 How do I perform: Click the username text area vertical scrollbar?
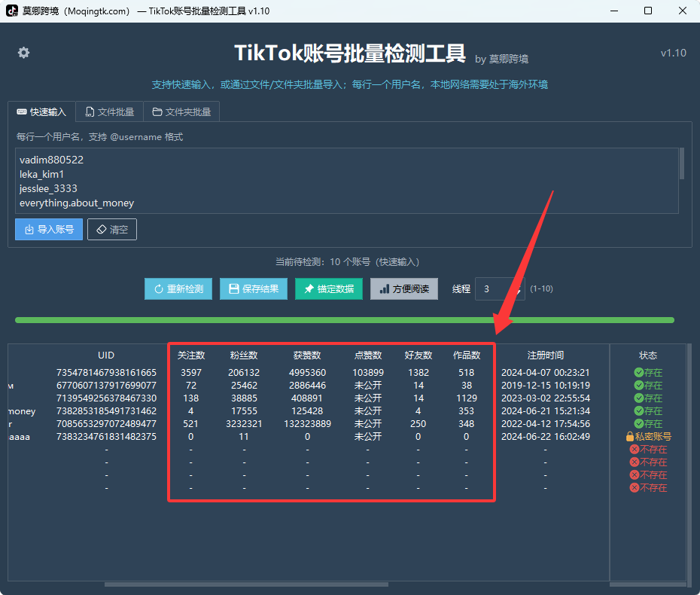682,164
